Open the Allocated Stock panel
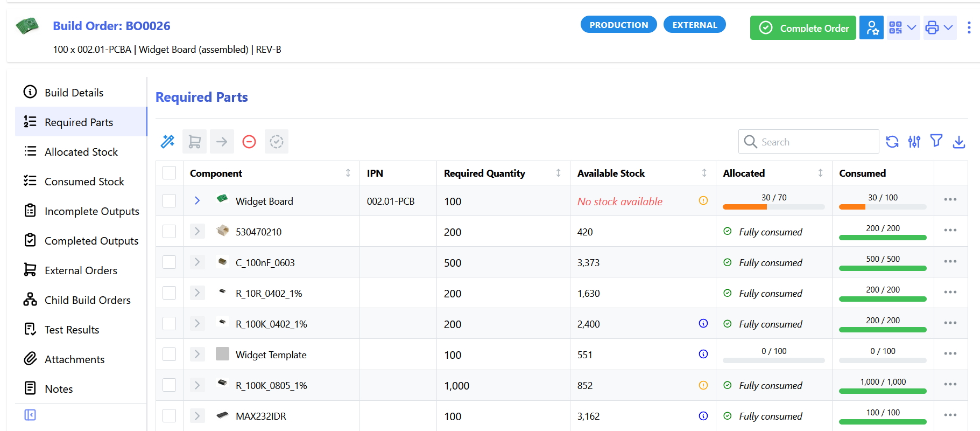The height and width of the screenshot is (431, 980). [x=81, y=152]
